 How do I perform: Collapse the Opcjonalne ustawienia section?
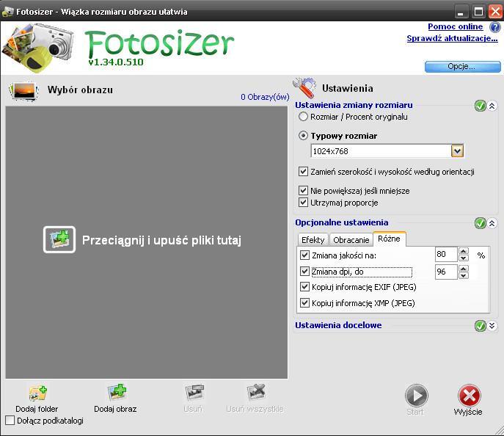pos(492,223)
